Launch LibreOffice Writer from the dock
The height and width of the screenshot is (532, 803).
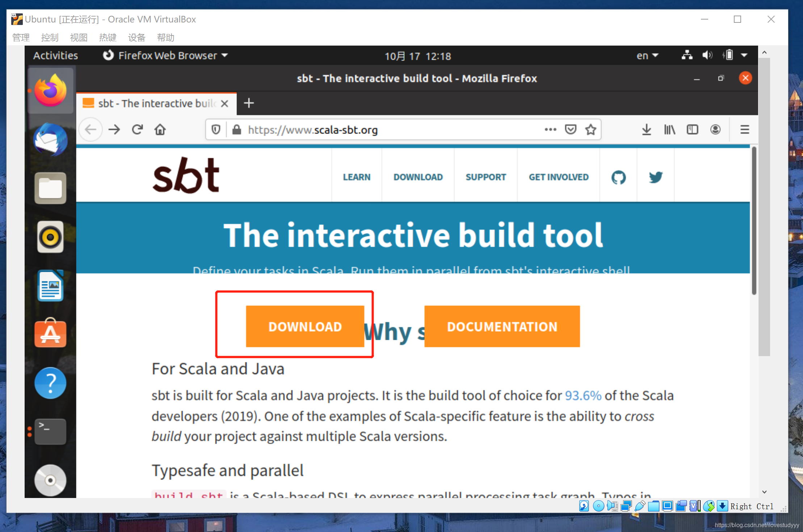coord(50,286)
